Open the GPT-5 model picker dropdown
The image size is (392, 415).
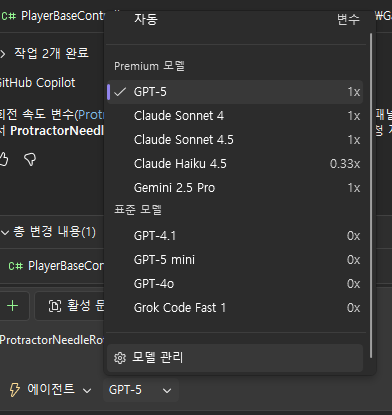pyautogui.click(x=141, y=390)
